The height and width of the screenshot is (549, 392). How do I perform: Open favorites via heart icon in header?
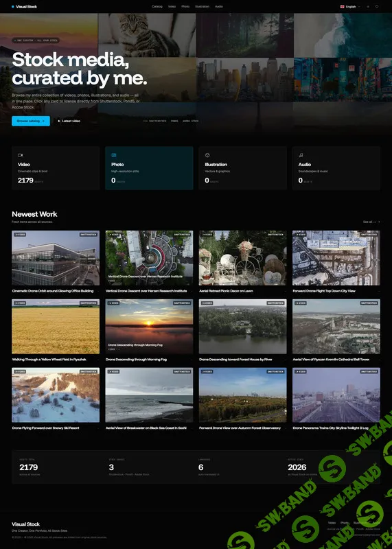(377, 7)
